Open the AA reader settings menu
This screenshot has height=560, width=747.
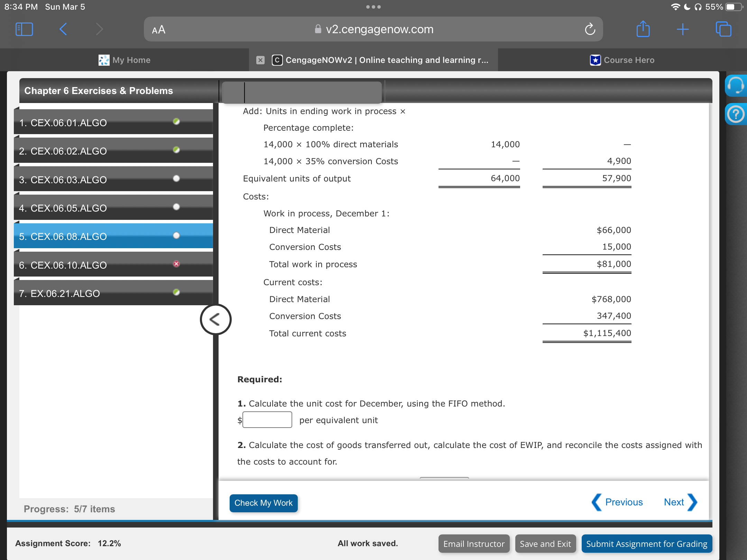click(x=159, y=30)
